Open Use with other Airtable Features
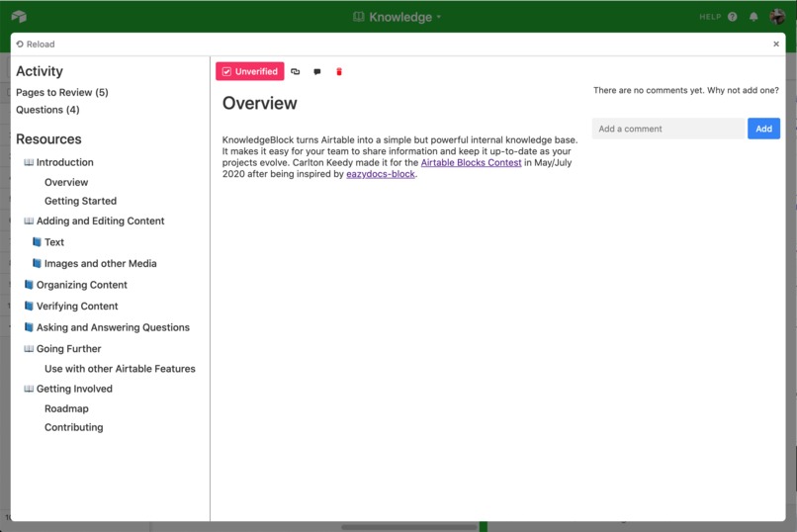797x532 pixels. pos(120,369)
